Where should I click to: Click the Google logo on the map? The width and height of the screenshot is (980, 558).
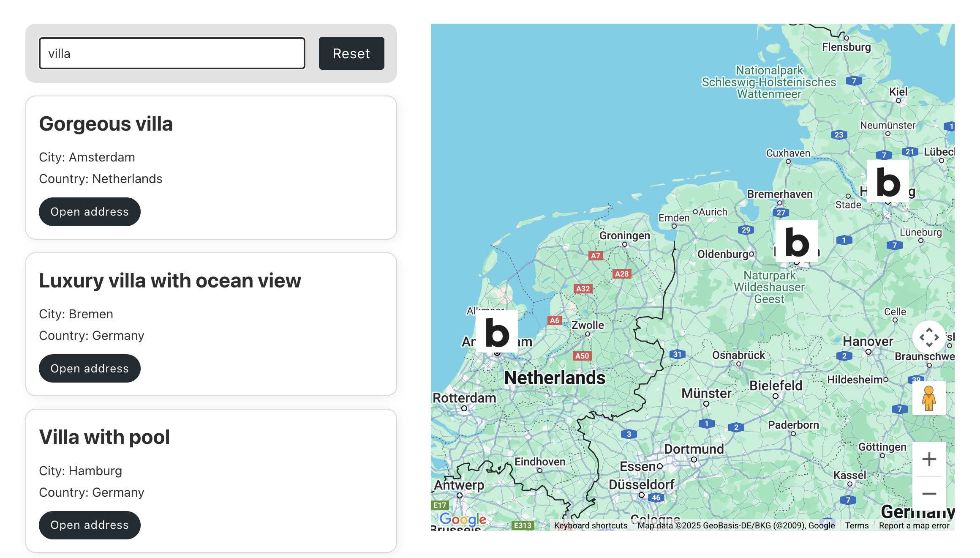tap(463, 519)
